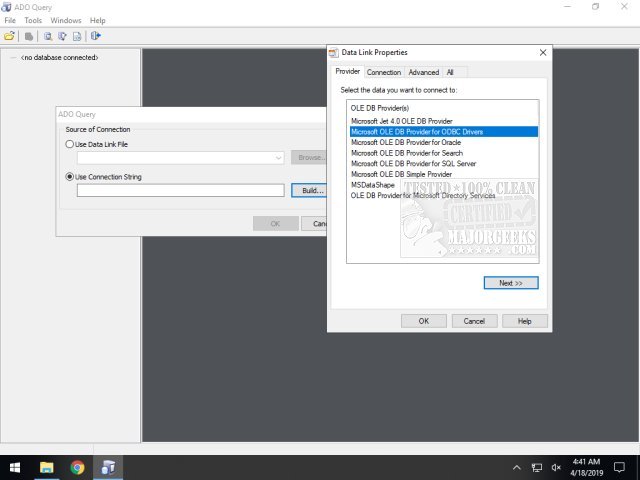Screen dimensions: 640x480
Task: Open the notification center icon
Action: [619, 467]
